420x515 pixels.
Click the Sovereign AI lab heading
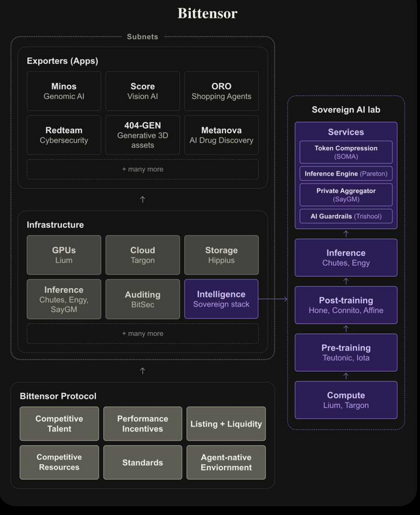pyautogui.click(x=346, y=110)
